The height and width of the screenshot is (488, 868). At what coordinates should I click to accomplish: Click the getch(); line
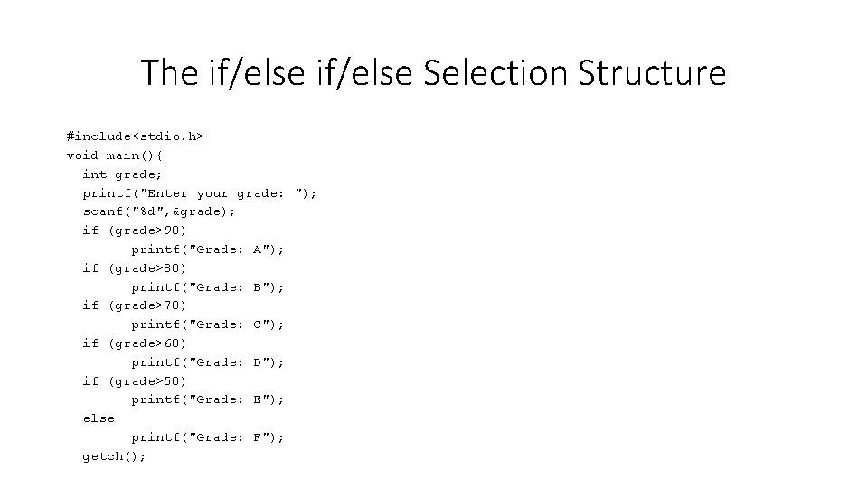(x=114, y=455)
